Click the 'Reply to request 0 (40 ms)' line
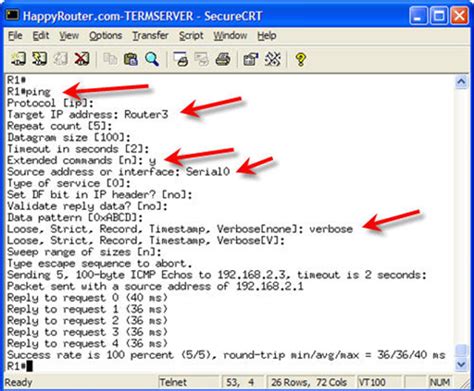 tap(87, 298)
